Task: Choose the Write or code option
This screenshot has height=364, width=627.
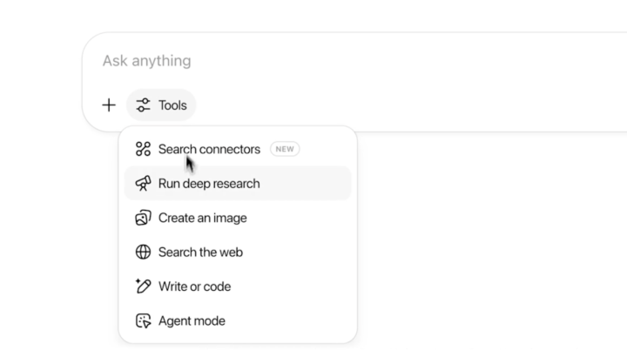Action: click(x=238, y=286)
